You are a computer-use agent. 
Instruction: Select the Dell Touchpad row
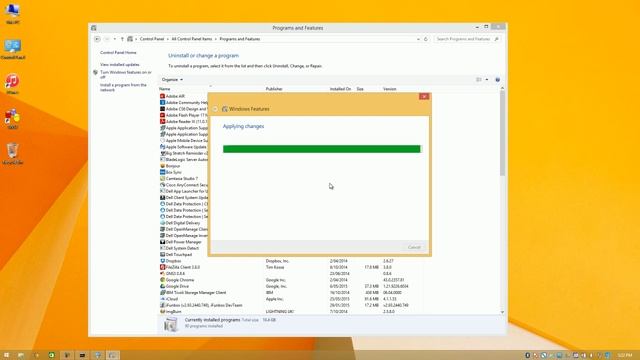(183, 255)
